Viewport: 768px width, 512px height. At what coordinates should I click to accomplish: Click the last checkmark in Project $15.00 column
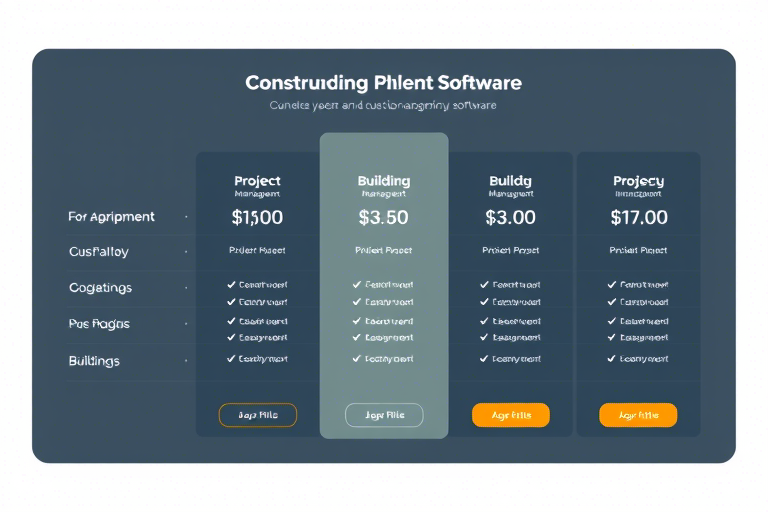pyautogui.click(x=231, y=359)
